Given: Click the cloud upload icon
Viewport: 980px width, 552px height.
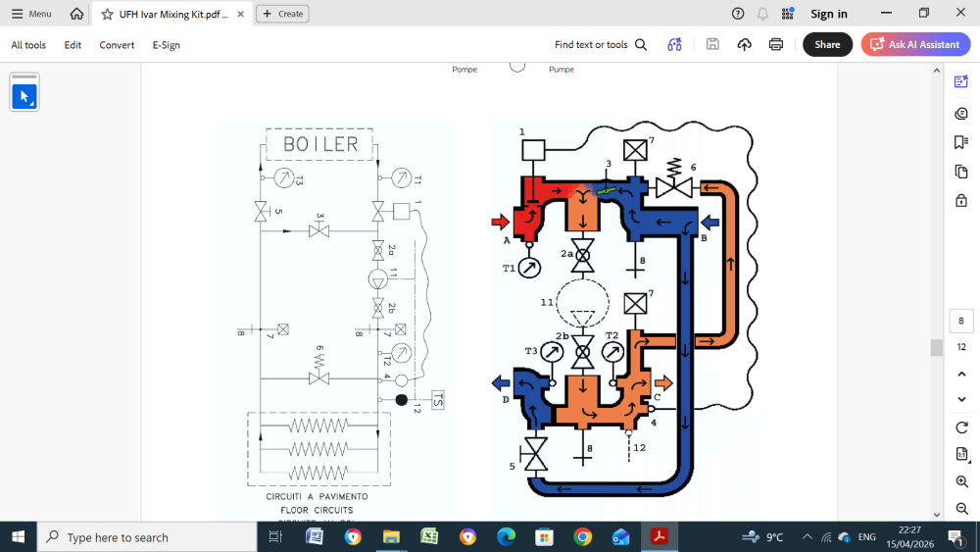Looking at the screenshot, I should [745, 44].
